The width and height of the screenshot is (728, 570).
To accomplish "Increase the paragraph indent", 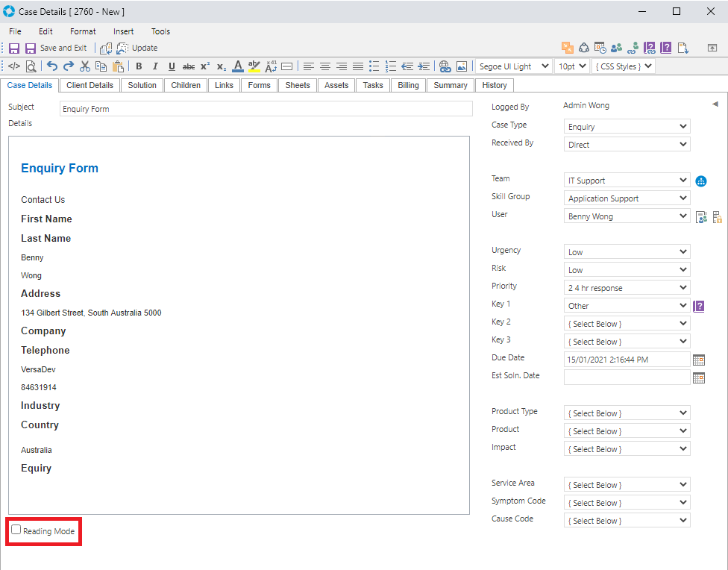I will point(424,66).
